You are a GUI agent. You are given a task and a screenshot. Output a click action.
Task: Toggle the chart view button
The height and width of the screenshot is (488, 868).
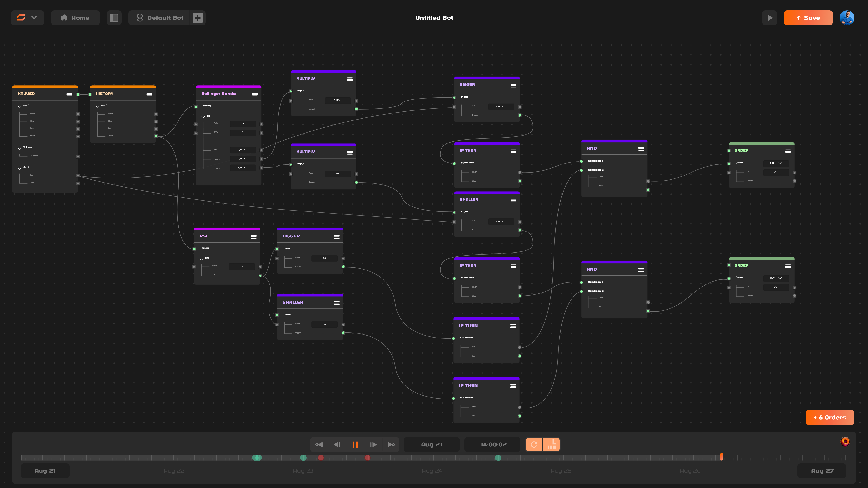click(551, 445)
